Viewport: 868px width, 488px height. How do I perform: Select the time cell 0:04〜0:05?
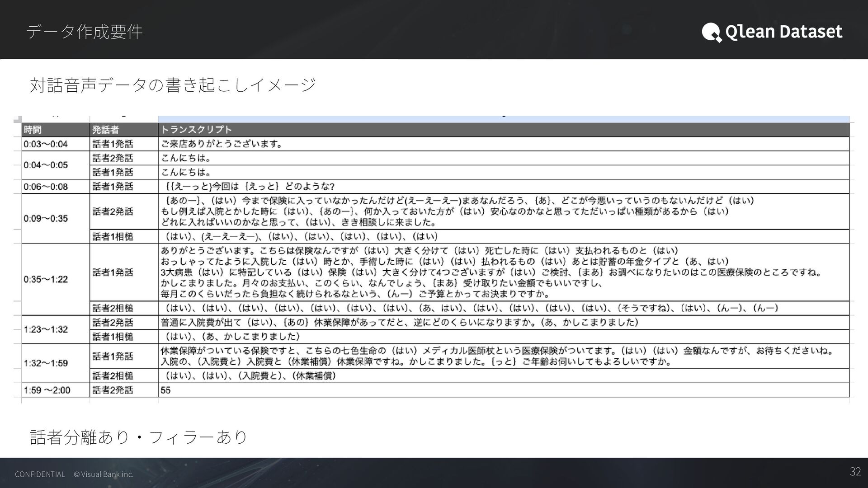(56, 165)
